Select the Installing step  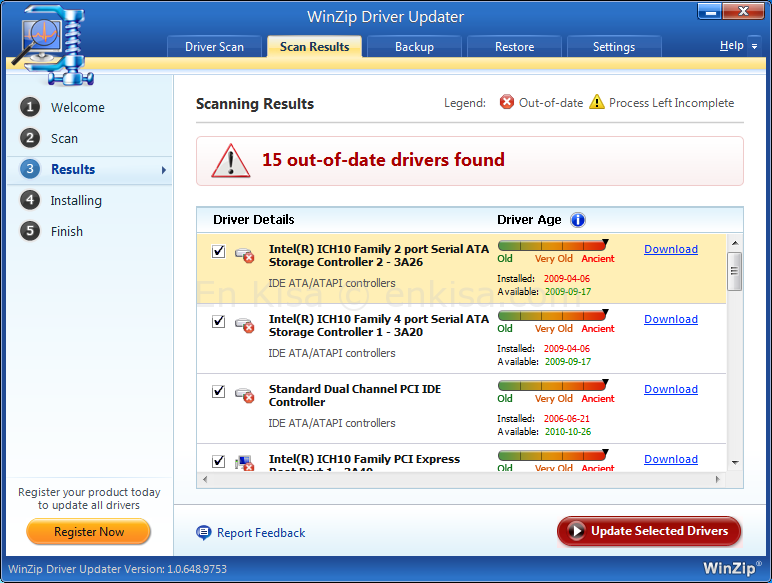(76, 200)
